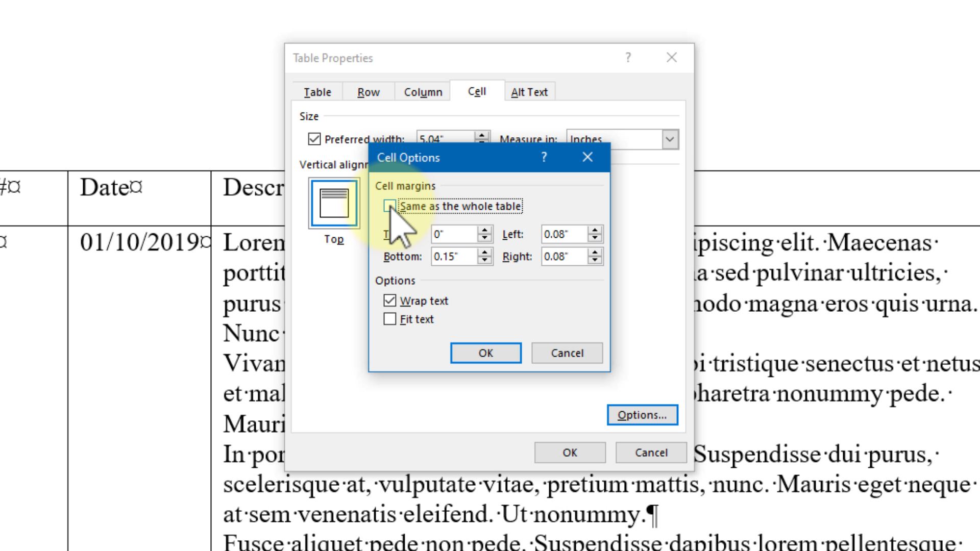Switch to the Row tab

click(x=368, y=92)
